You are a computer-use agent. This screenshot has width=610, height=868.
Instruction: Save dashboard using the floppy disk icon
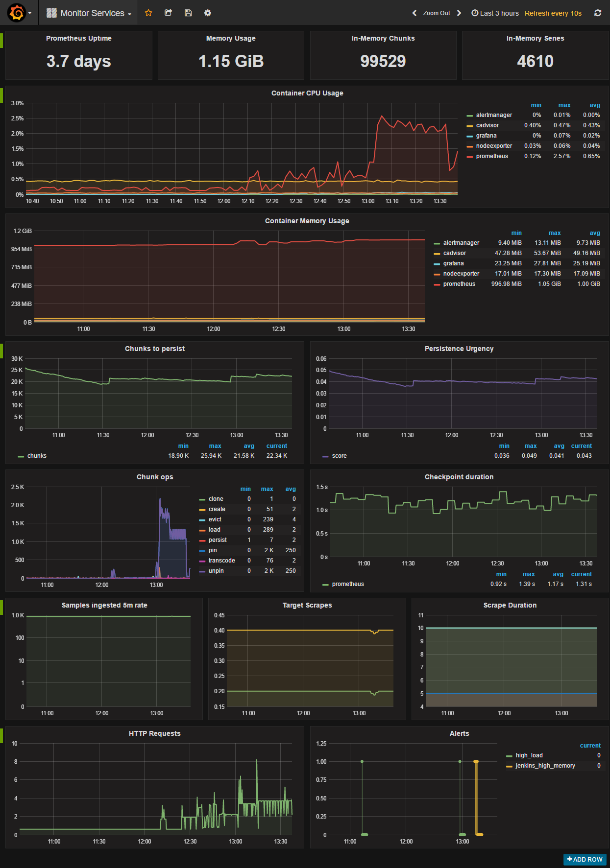coord(188,13)
